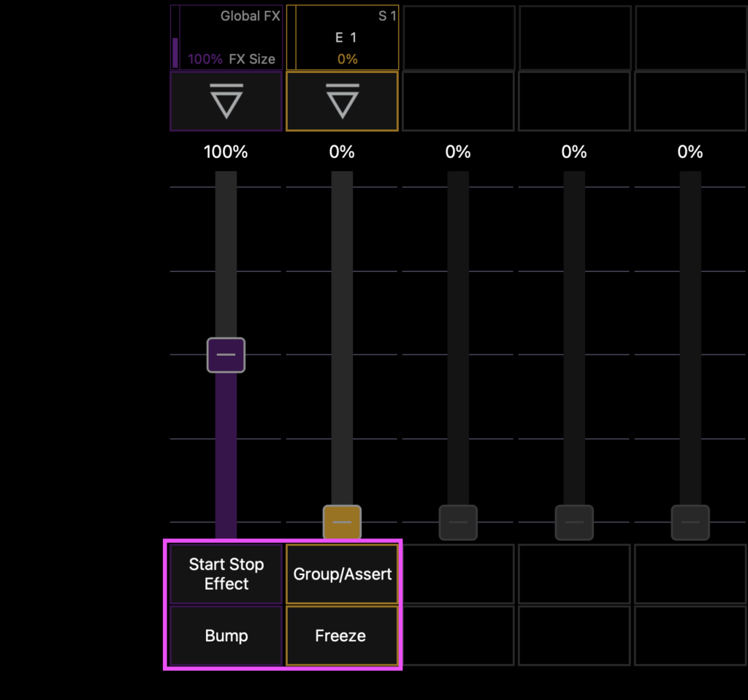
Task: Click the Group/Assert button
Action: tap(342, 574)
